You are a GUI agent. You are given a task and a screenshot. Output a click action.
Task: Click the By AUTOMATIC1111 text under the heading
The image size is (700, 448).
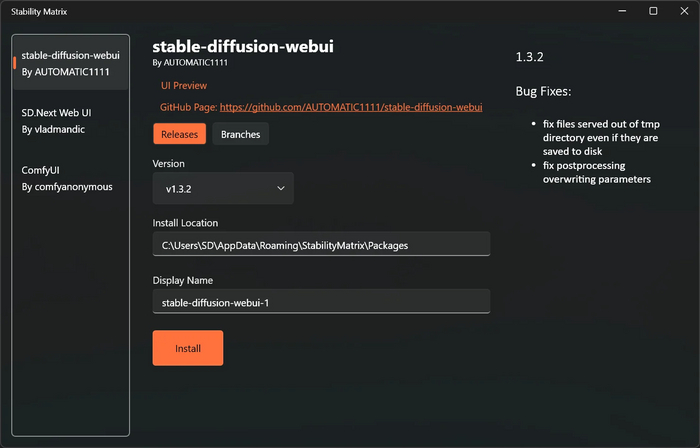click(190, 62)
